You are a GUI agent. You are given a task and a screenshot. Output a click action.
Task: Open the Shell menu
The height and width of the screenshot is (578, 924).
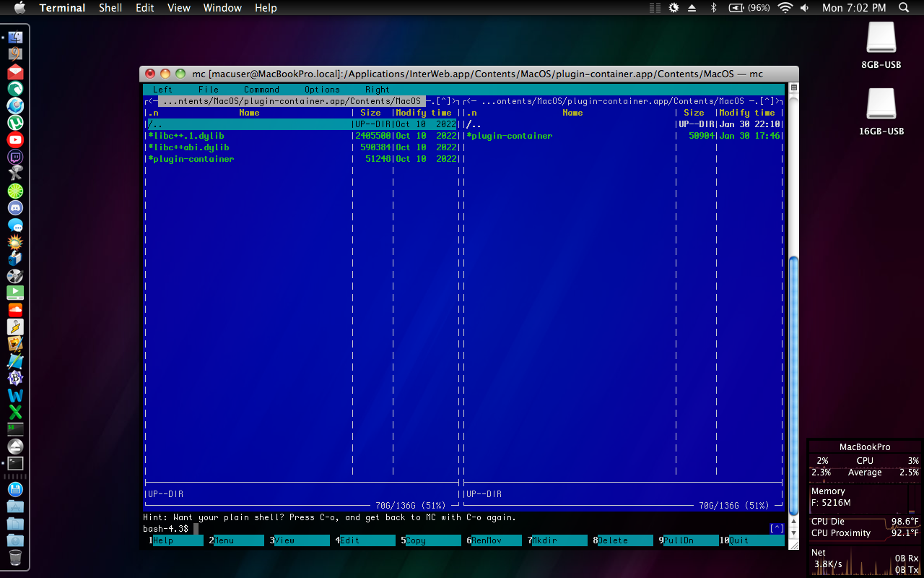[110, 8]
